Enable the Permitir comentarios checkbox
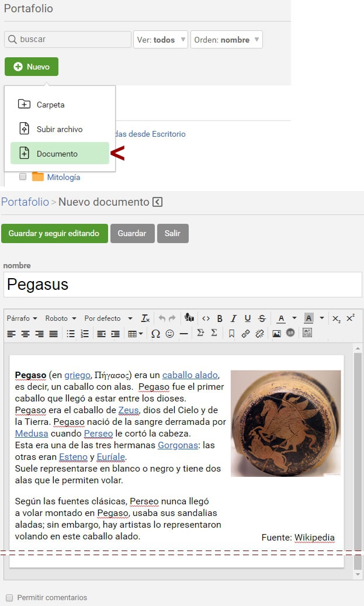This screenshot has width=364, height=606. [9, 598]
